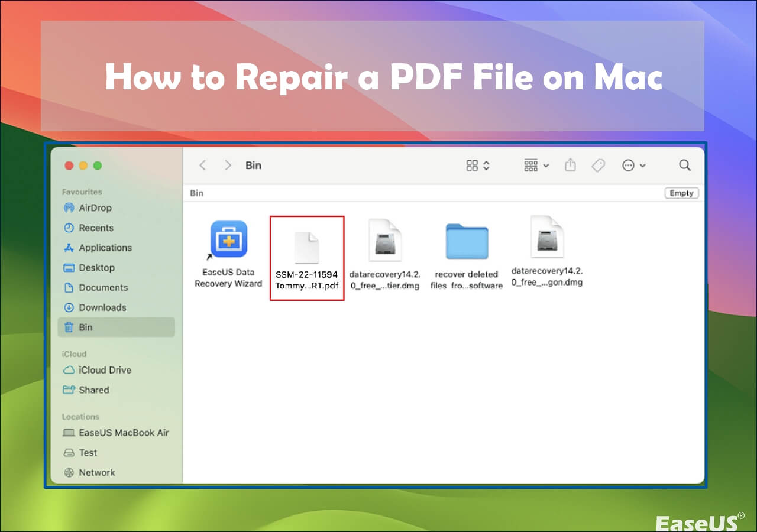
Task: Click the Bin path bar label
Action: [x=197, y=193]
